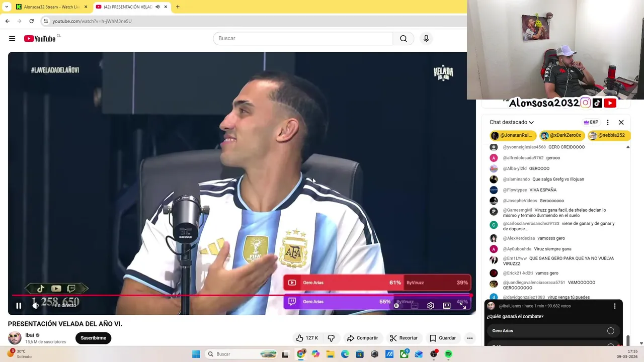
Task: Open the 0XP crown badge
Action: click(x=591, y=122)
